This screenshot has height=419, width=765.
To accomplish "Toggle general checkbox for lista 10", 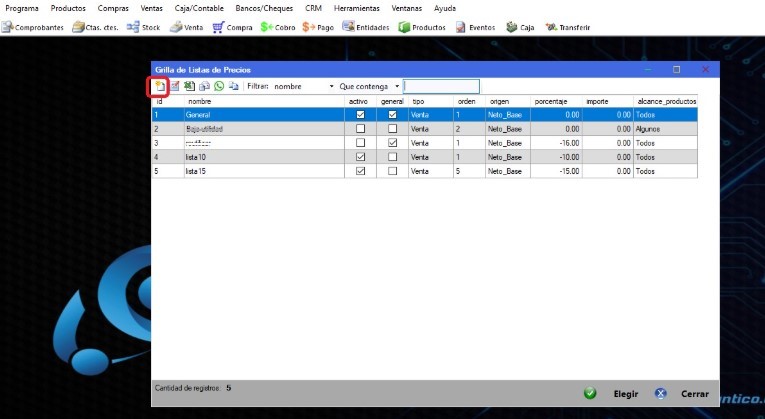I will tap(392, 157).
